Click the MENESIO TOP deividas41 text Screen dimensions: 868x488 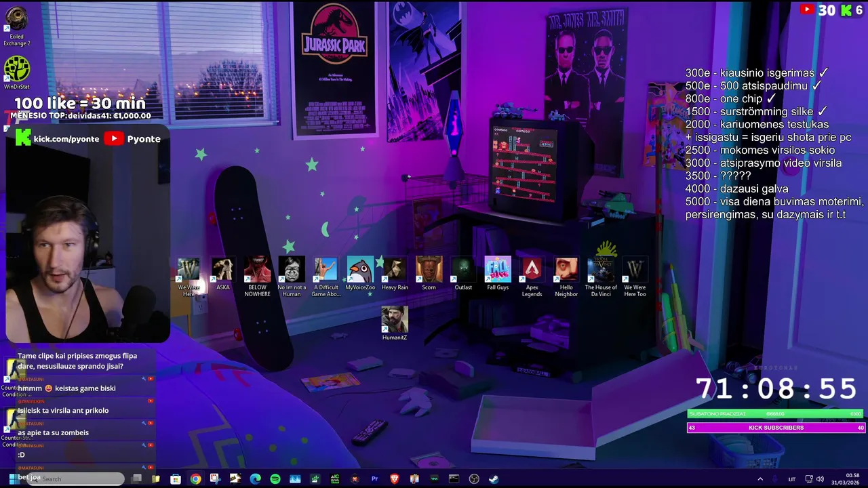[81, 116]
